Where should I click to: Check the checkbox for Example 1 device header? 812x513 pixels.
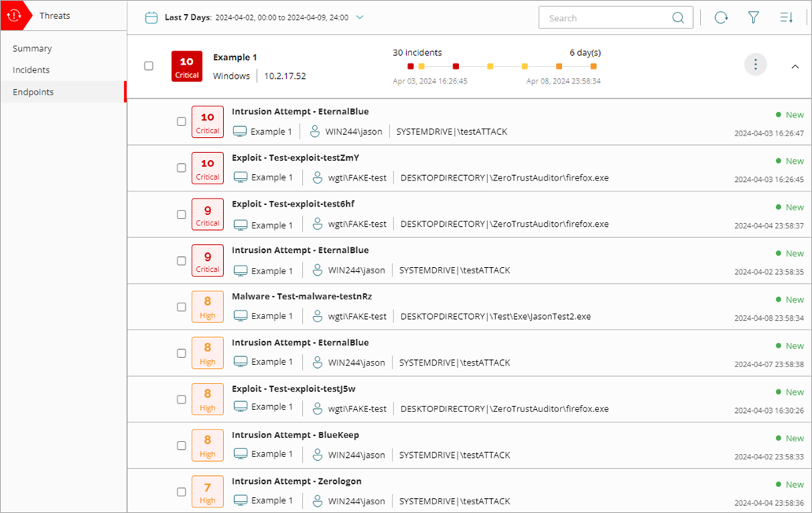[x=148, y=66]
